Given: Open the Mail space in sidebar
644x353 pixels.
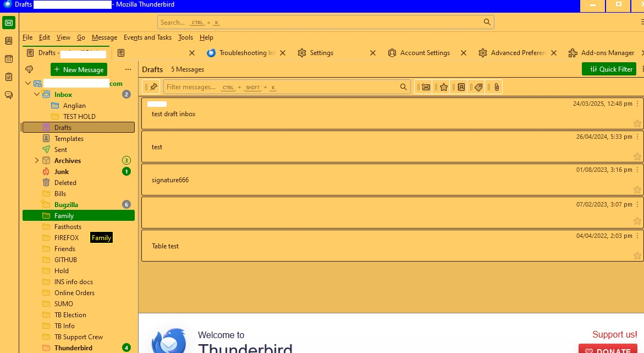Looking at the screenshot, I should 9,23.
